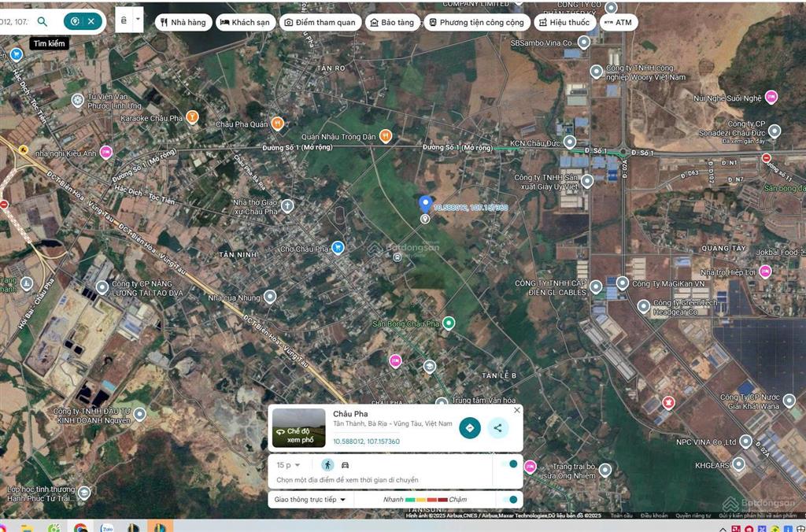Select the car travel mode

[346, 465]
